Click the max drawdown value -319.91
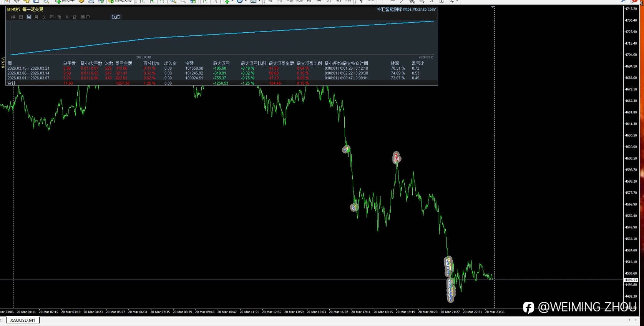The height and width of the screenshot is (326, 644). click(x=220, y=73)
